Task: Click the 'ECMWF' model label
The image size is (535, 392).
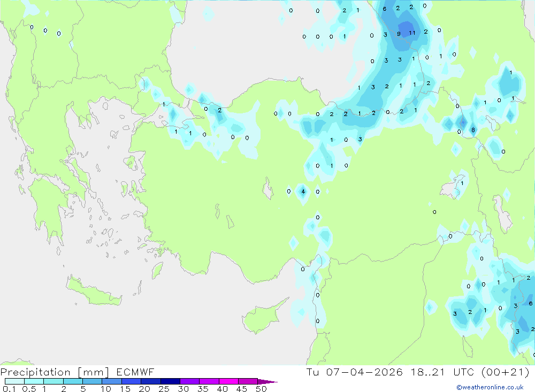Action: pos(135,372)
